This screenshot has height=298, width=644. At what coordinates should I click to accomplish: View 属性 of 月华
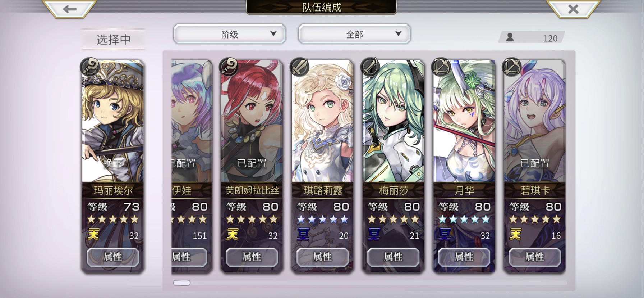point(464,257)
